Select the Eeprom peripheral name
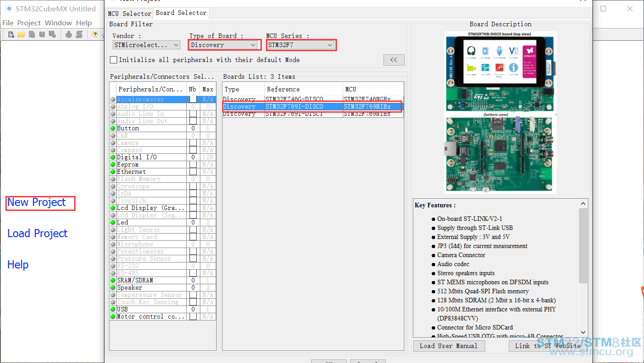This screenshot has width=644, height=363. pyautogui.click(x=128, y=165)
